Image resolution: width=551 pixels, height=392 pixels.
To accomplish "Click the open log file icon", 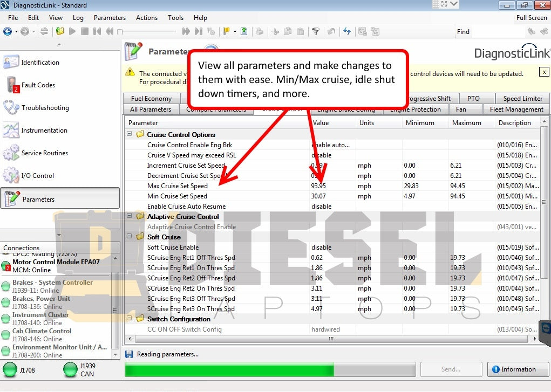I will [x=60, y=32].
